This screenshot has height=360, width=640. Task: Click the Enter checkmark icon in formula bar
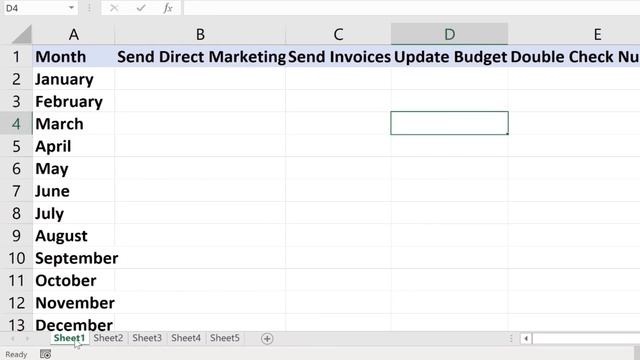tap(141, 8)
